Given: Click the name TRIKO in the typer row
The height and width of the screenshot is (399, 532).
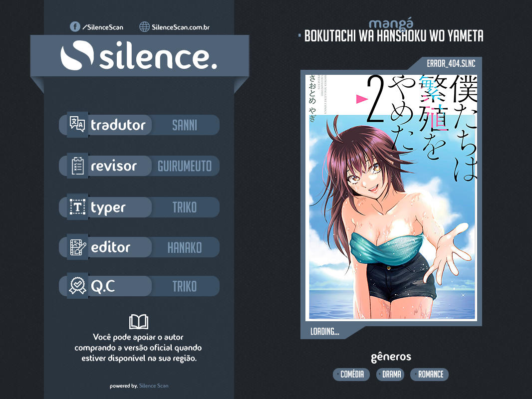Looking at the screenshot, I should pyautogui.click(x=185, y=207).
